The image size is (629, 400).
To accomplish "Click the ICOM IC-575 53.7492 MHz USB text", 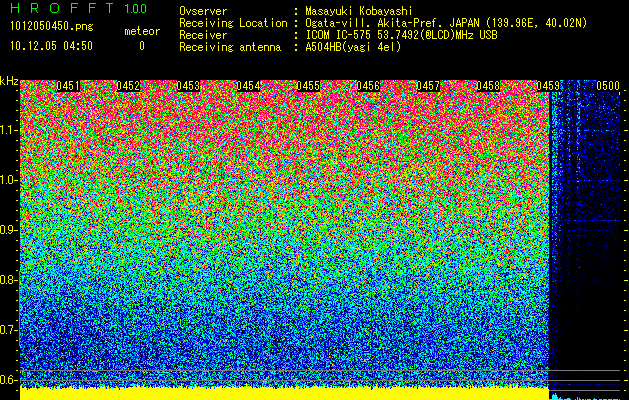I will click(402, 35).
